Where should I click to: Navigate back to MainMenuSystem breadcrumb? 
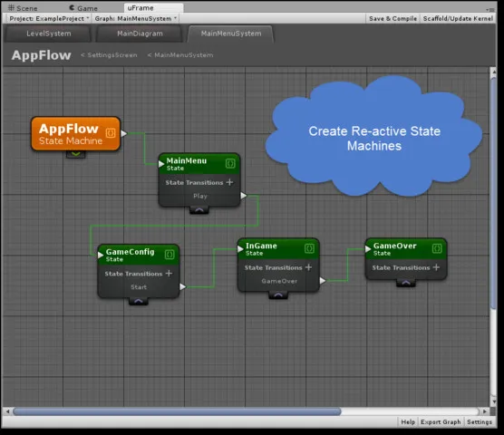coord(180,55)
